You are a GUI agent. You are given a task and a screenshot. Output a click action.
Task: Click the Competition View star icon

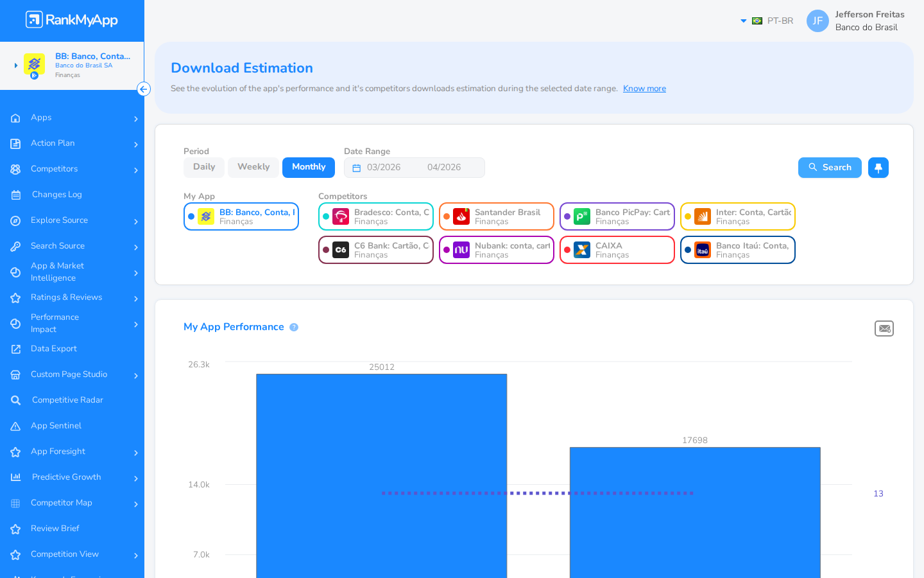point(15,555)
